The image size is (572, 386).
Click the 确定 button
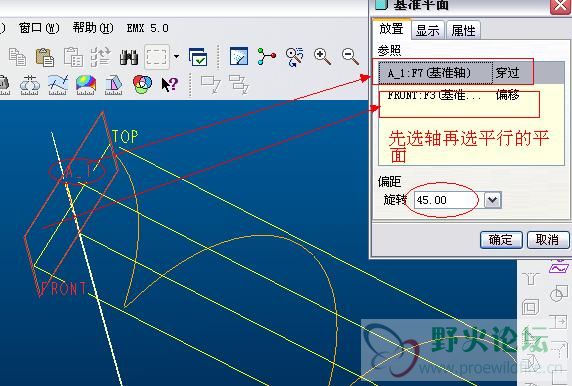[x=501, y=240]
